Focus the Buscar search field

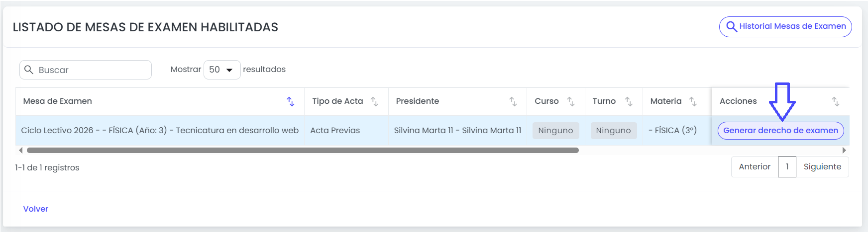point(86,70)
